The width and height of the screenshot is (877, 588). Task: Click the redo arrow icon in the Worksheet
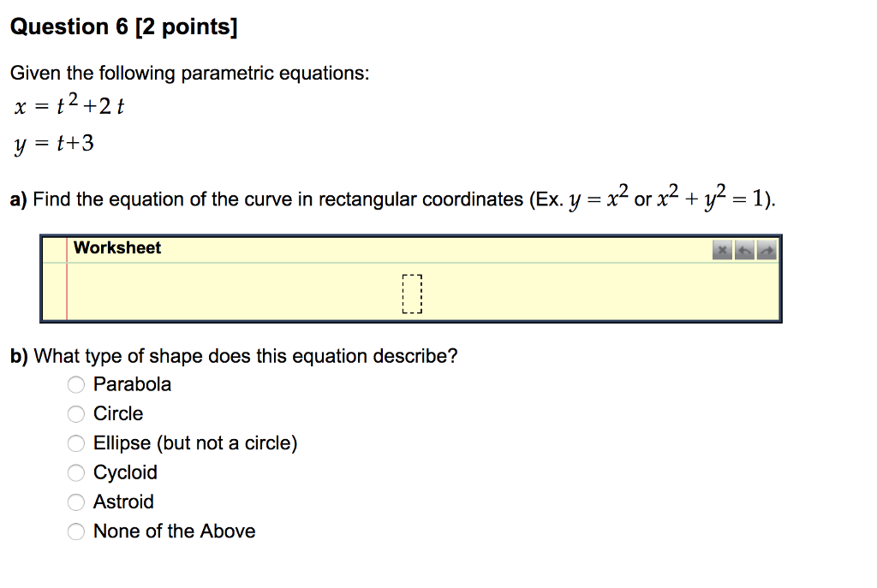click(x=766, y=250)
